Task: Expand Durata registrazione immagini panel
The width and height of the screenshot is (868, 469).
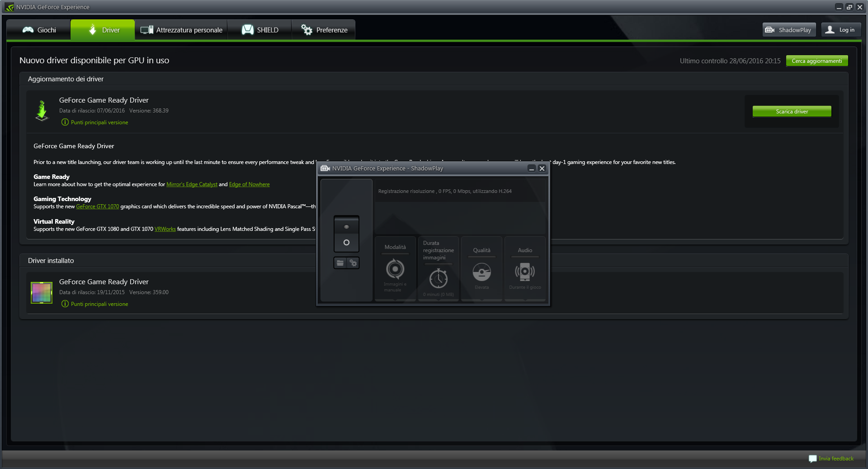Action: pyautogui.click(x=439, y=268)
